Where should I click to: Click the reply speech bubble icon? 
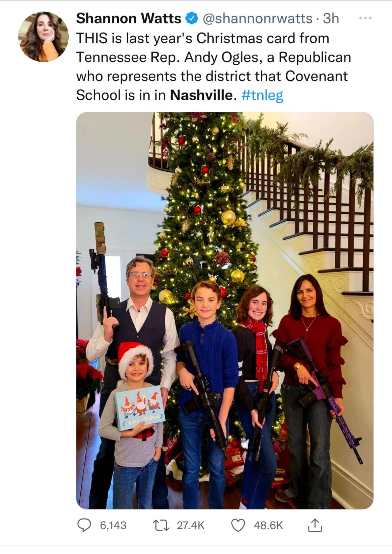(84, 526)
